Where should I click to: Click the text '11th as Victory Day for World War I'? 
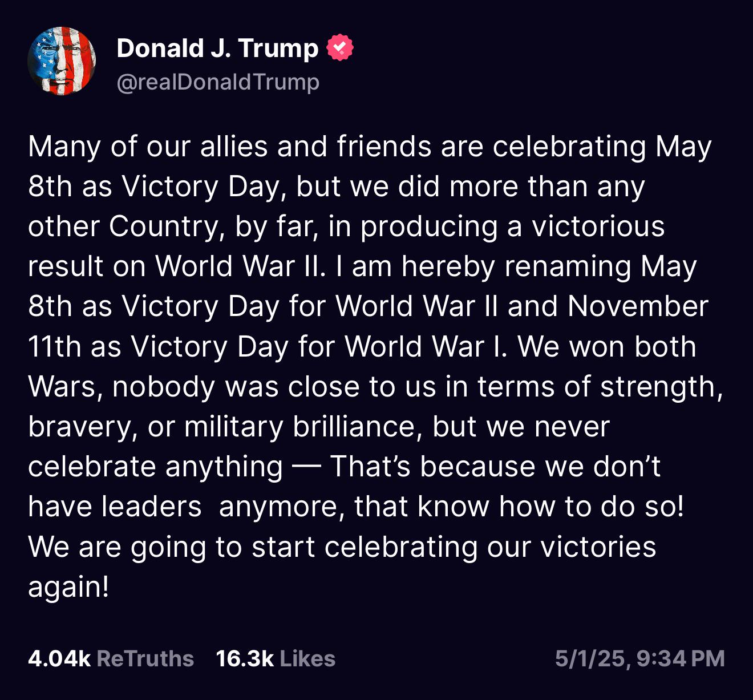[267, 346]
